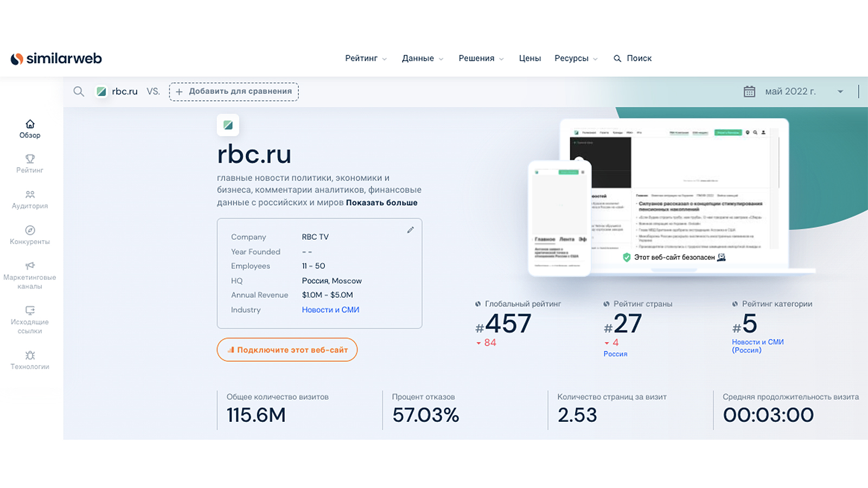Expand the Данные menu in the top navigation
Image resolution: width=868 pixels, height=488 pixels.
click(423, 59)
